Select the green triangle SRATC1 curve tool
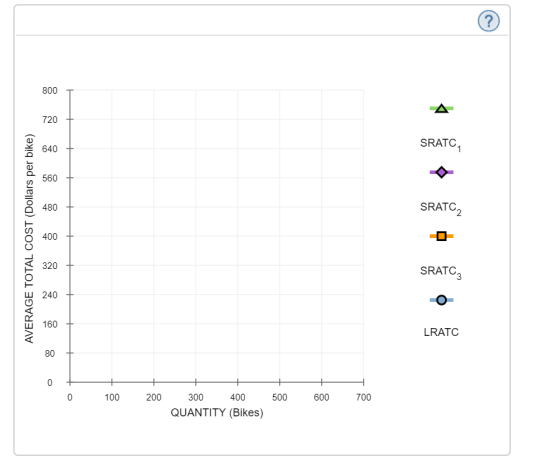The image size is (560, 465). (441, 108)
